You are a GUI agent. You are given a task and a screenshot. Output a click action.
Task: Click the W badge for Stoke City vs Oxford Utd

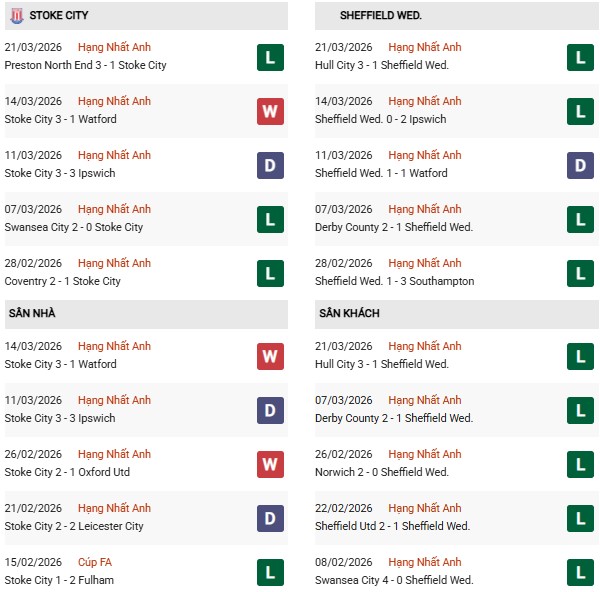pos(270,464)
